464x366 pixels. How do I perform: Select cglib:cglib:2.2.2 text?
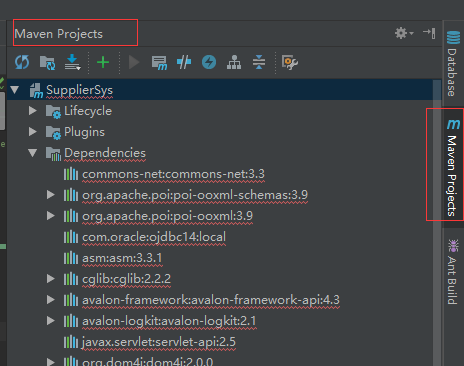(126, 279)
